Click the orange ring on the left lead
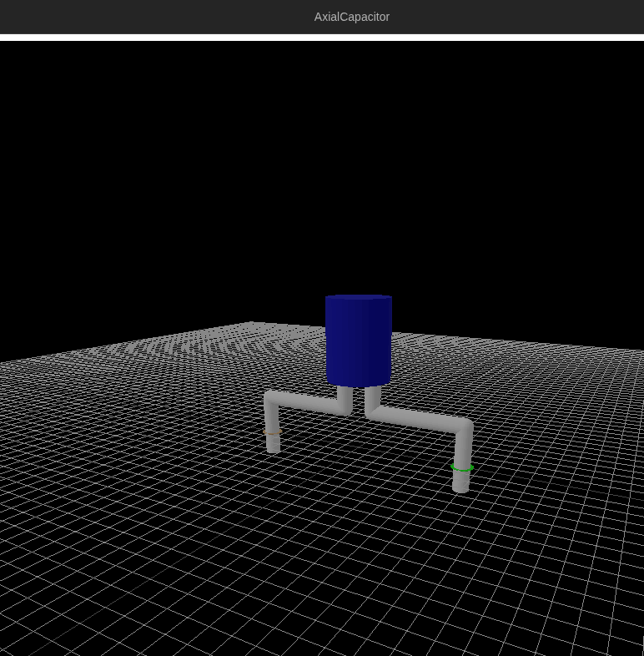This screenshot has width=644, height=656. (x=272, y=431)
